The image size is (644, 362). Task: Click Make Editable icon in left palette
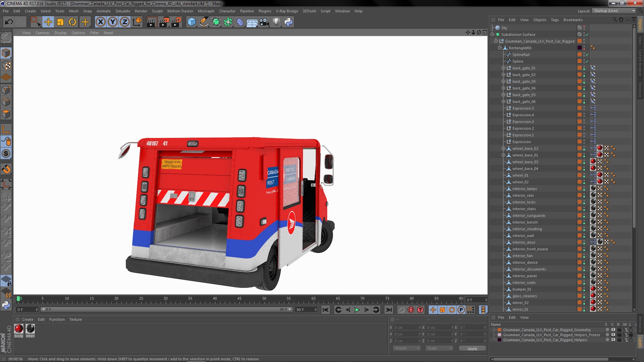(x=6, y=38)
